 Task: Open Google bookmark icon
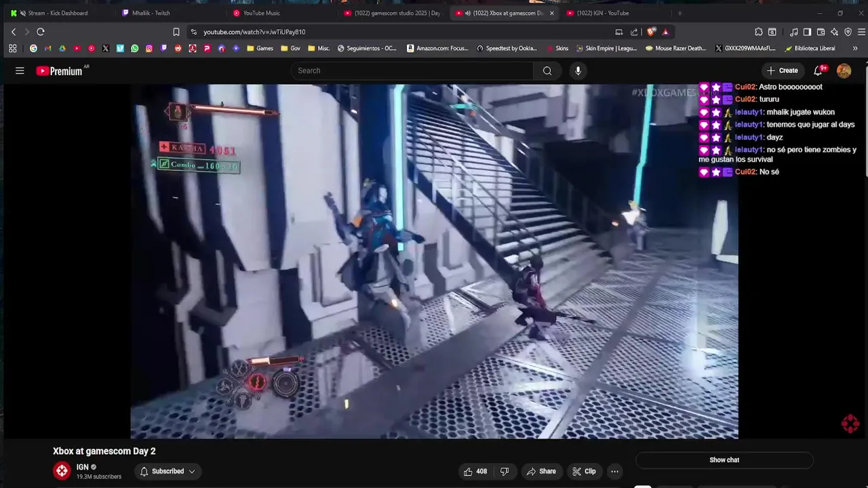tap(33, 48)
